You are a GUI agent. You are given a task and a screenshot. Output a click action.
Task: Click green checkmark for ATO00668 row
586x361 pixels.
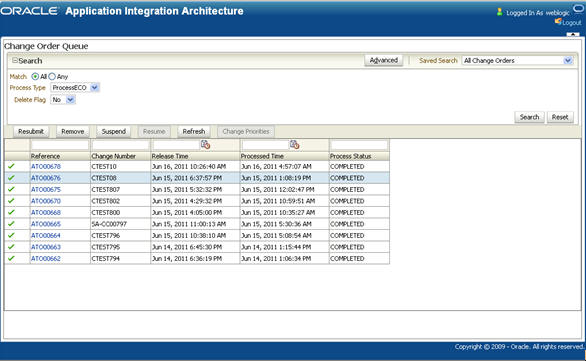point(11,212)
